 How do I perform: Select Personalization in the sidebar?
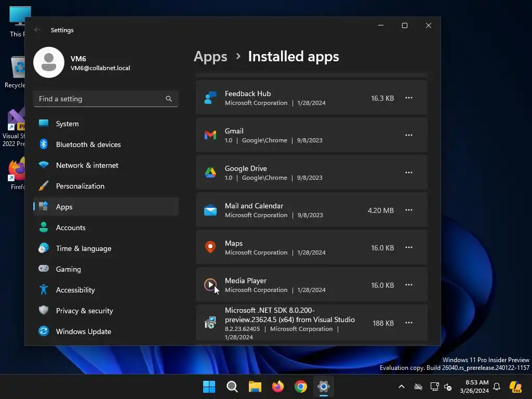(x=106, y=186)
